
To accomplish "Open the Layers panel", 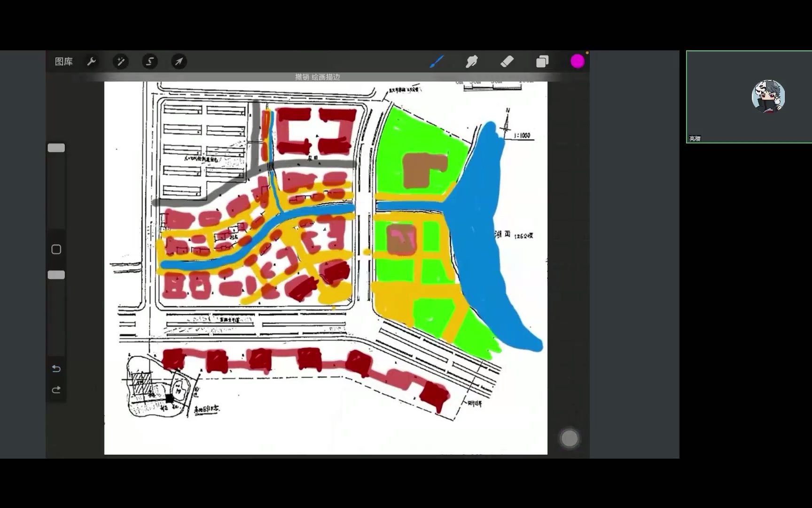I will 542,62.
